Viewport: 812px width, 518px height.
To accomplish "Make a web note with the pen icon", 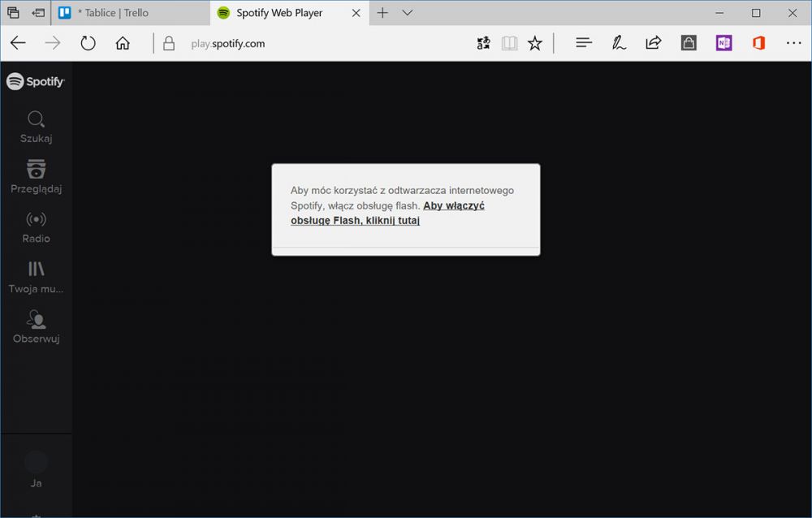I will [x=618, y=43].
